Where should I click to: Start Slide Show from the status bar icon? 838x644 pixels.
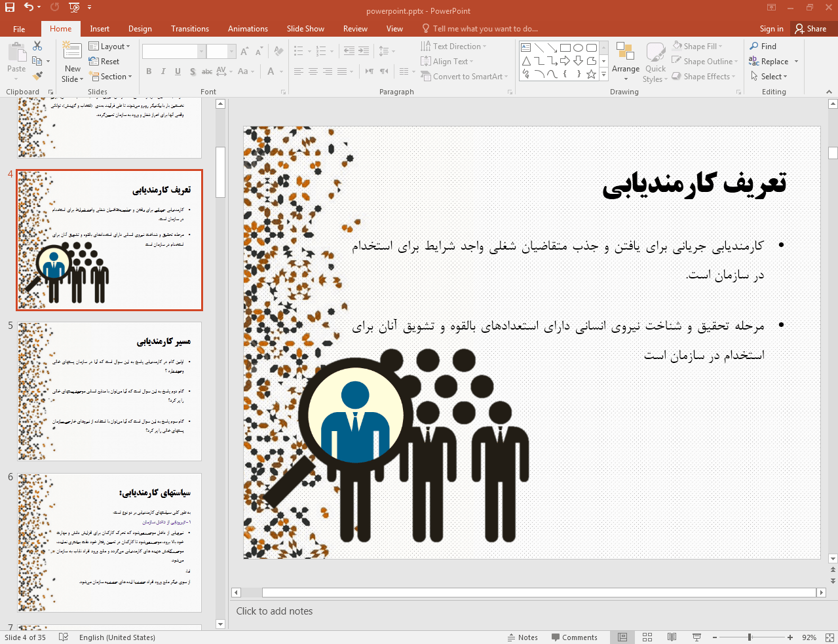tap(696, 637)
